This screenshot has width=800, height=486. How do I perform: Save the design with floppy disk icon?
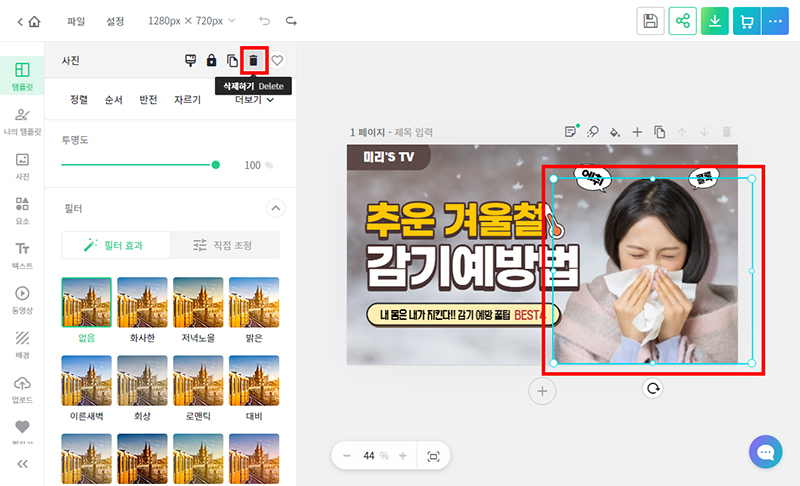click(651, 21)
